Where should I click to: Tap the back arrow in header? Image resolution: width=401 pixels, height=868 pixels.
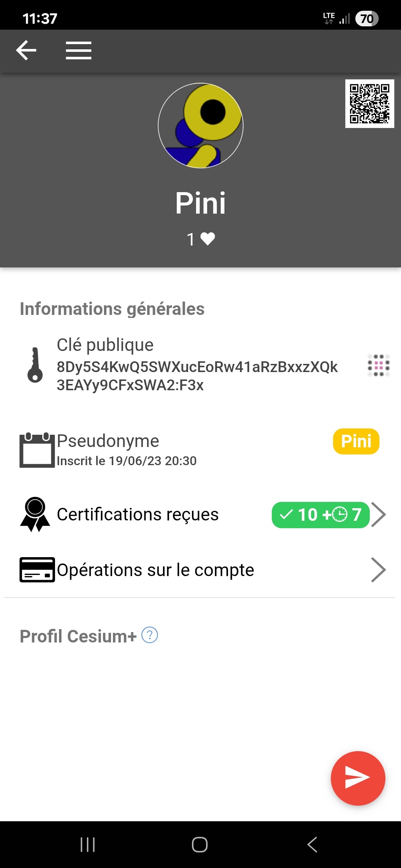[26, 50]
